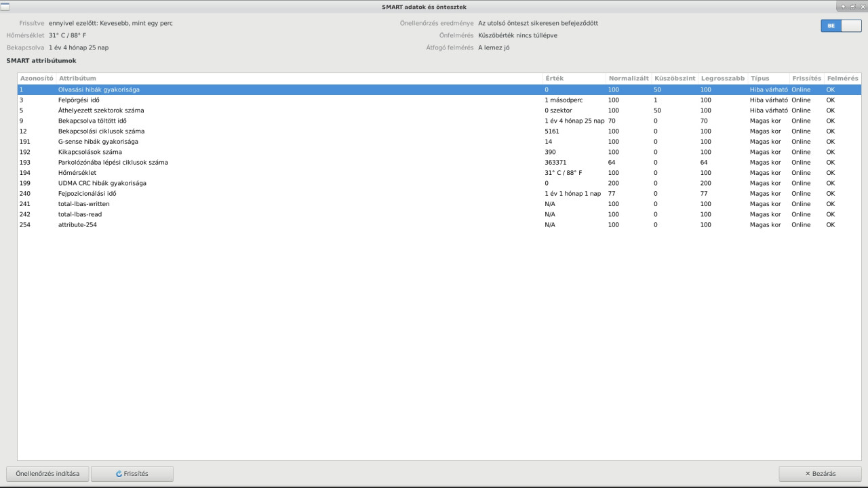Sort by Azonosító column header
This screenshot has width=868, height=488.
(37, 79)
